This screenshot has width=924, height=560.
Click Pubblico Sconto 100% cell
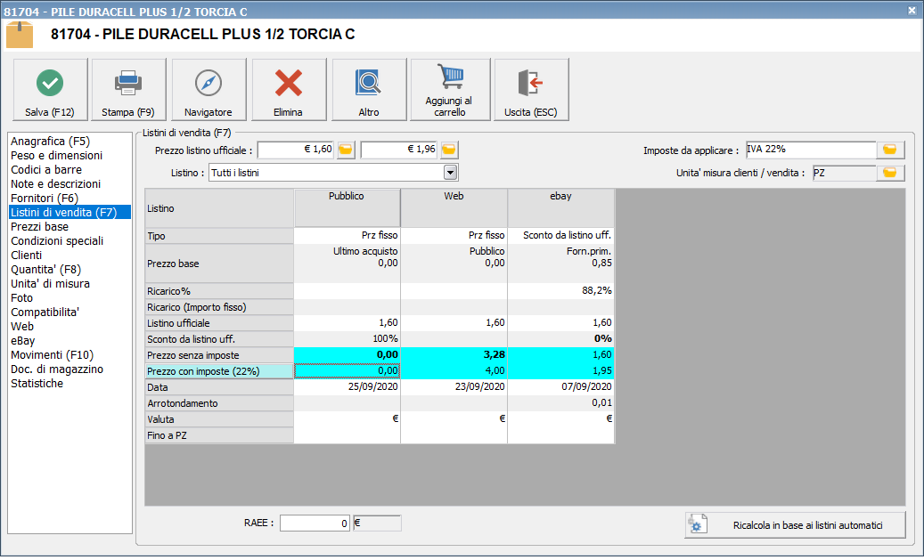click(348, 339)
